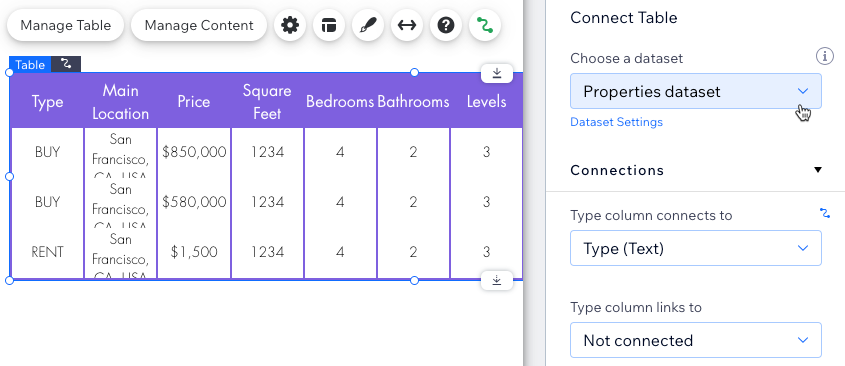Click the green connect to data icon
The image size is (845, 366).
tap(485, 25)
